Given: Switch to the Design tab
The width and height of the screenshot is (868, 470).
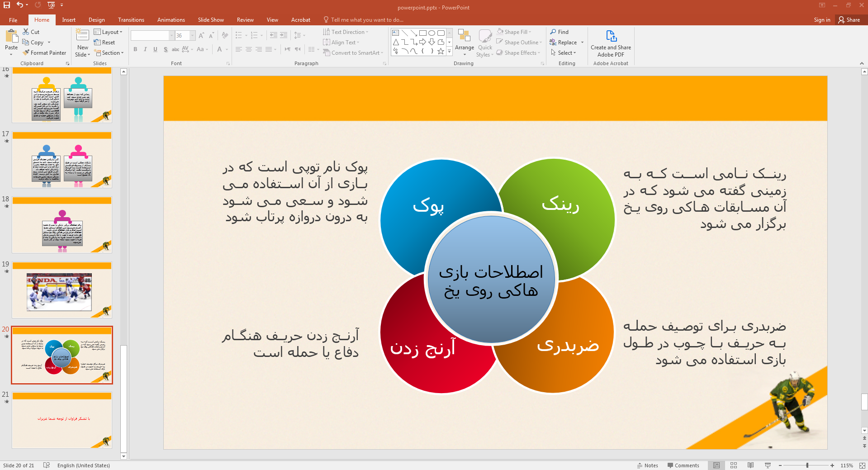Looking at the screenshot, I should click(x=96, y=20).
